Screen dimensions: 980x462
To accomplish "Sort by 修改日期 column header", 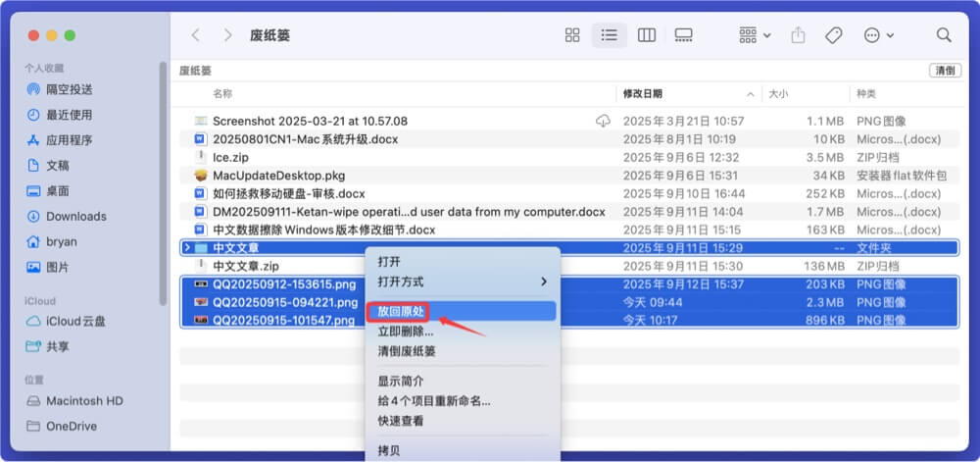I will [686, 94].
